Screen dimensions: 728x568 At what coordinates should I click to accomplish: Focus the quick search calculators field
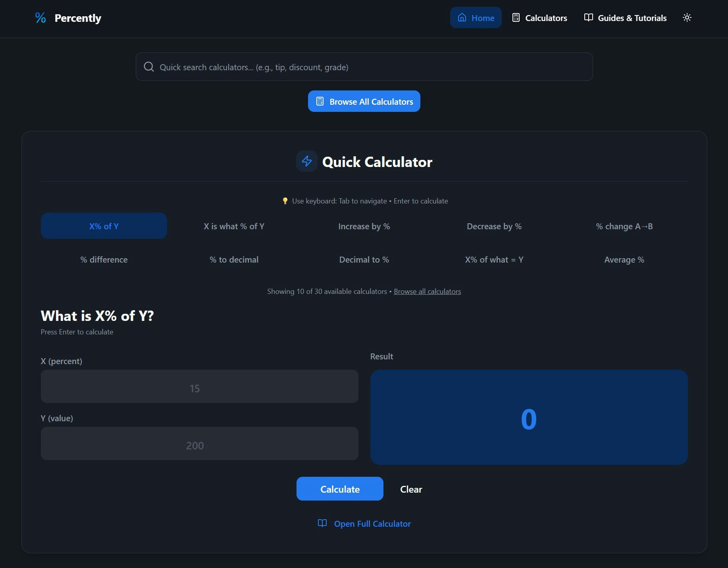[364, 67]
